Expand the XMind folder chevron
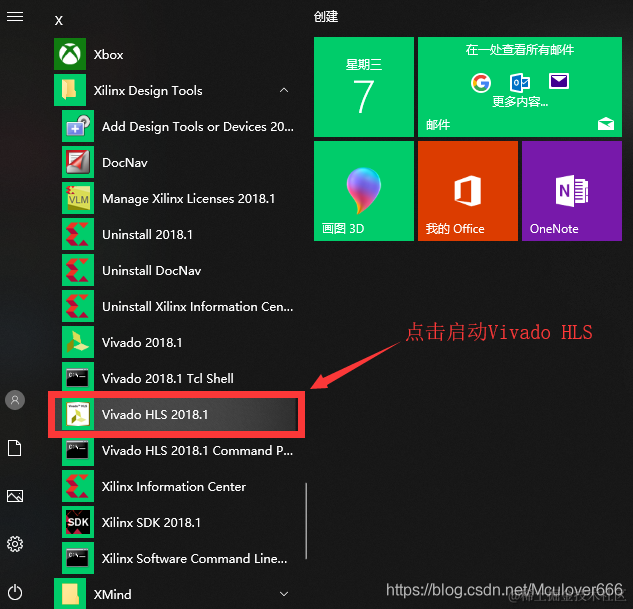Image resolution: width=633 pixels, height=609 pixels. click(284, 594)
